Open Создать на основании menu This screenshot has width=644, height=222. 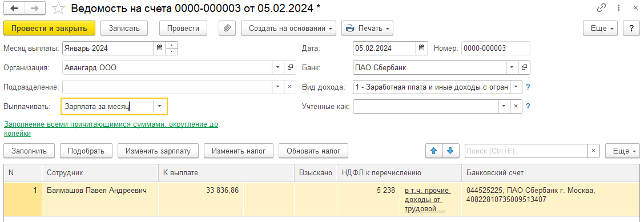click(289, 29)
